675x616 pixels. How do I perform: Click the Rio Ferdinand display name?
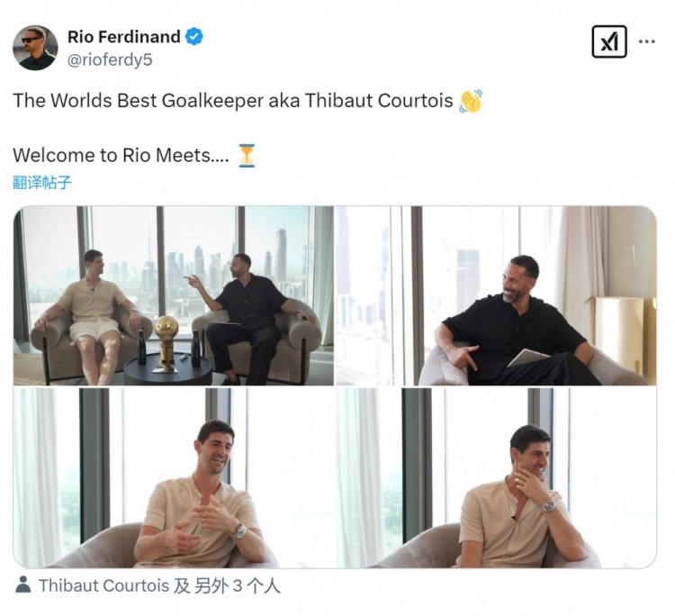point(124,37)
